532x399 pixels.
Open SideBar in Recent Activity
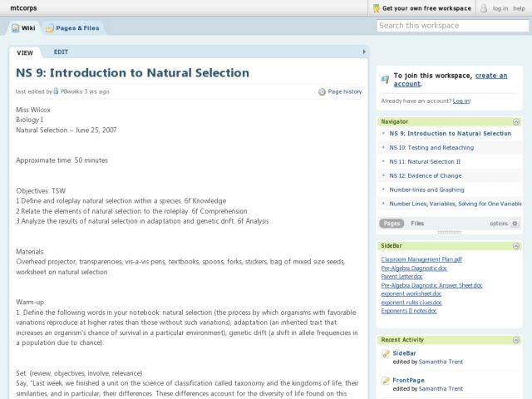coord(404,353)
